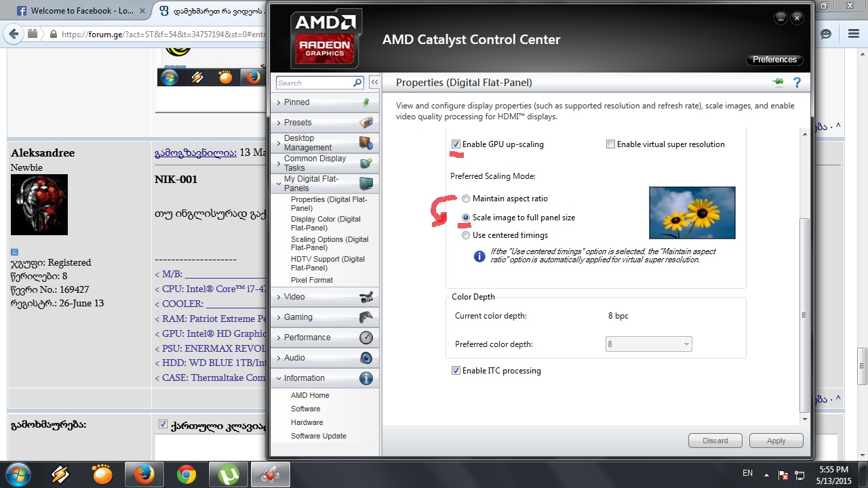Click the Information 'i' icon in sidebar
The width and height of the screenshot is (868, 488).
tap(366, 378)
